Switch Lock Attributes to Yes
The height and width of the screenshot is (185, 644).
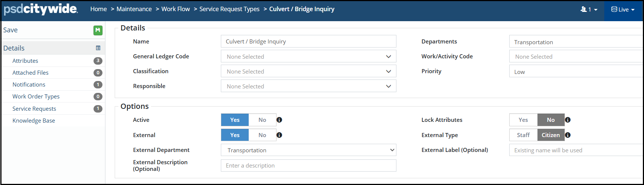coord(523,120)
